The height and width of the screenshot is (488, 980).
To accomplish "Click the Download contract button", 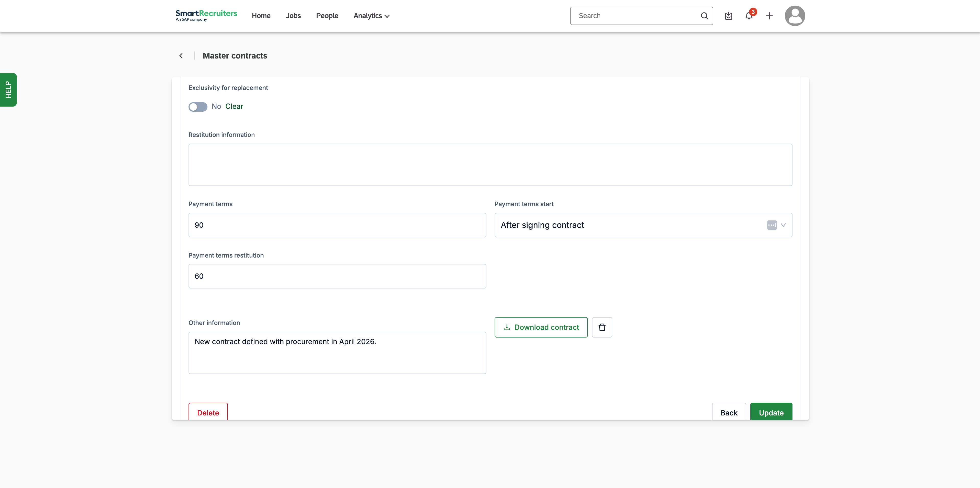I will 541,327.
